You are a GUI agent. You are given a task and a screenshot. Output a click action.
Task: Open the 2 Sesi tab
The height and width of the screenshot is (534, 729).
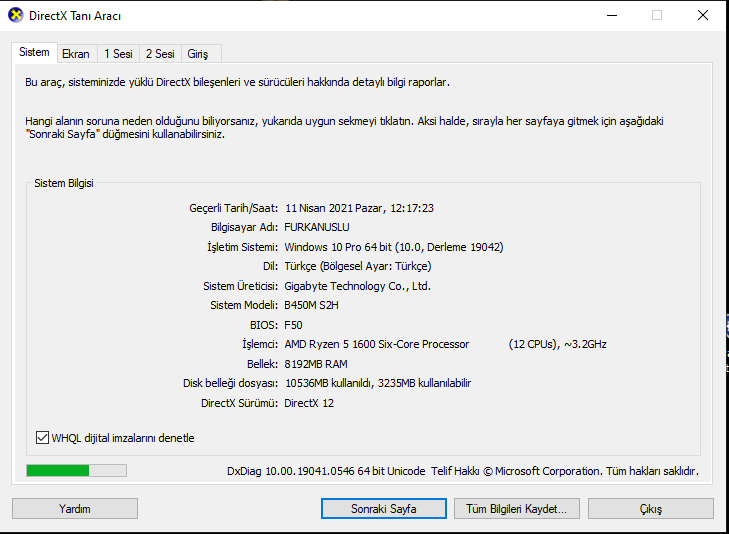[x=160, y=54]
